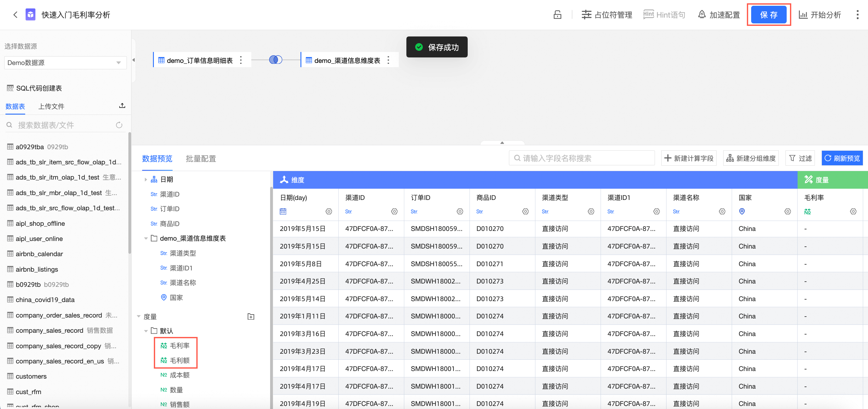
Task: Click SQL代码创建表 option
Action: tap(34, 88)
